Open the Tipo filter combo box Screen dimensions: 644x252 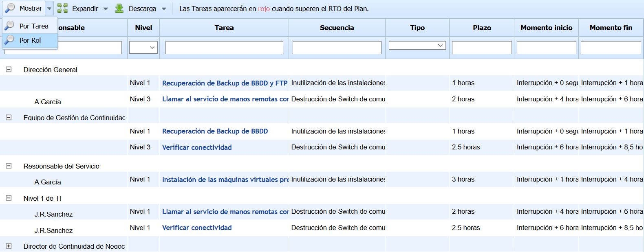coord(417,46)
